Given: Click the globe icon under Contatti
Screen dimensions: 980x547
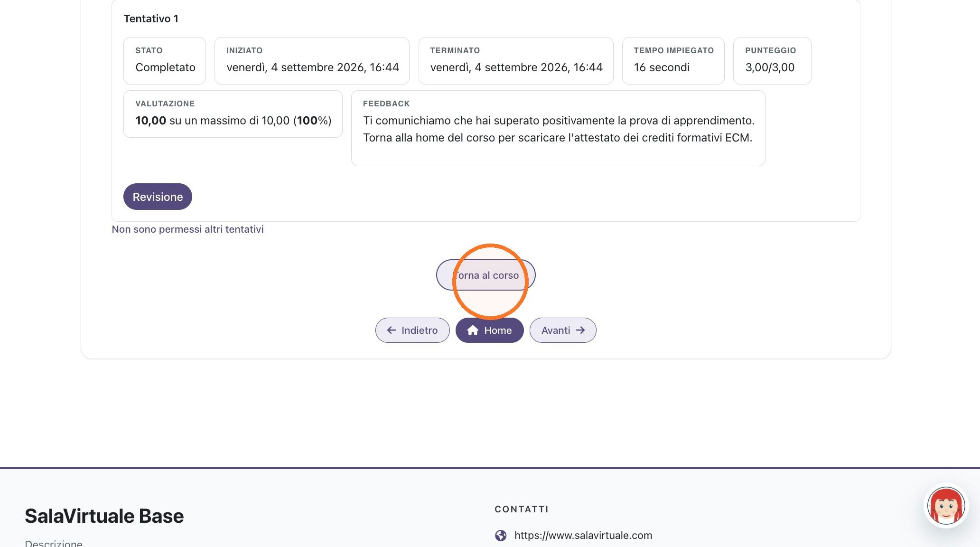Looking at the screenshot, I should tap(501, 536).
